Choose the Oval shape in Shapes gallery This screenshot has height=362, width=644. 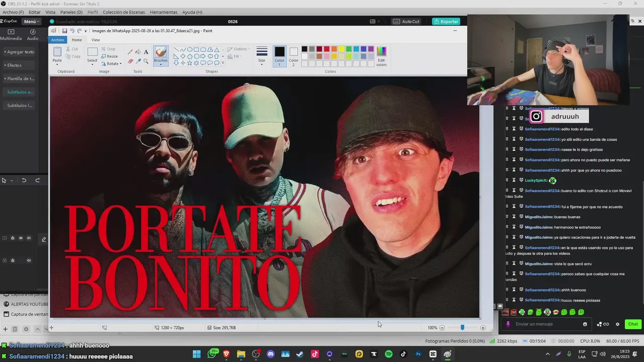pyautogui.click(x=190, y=50)
